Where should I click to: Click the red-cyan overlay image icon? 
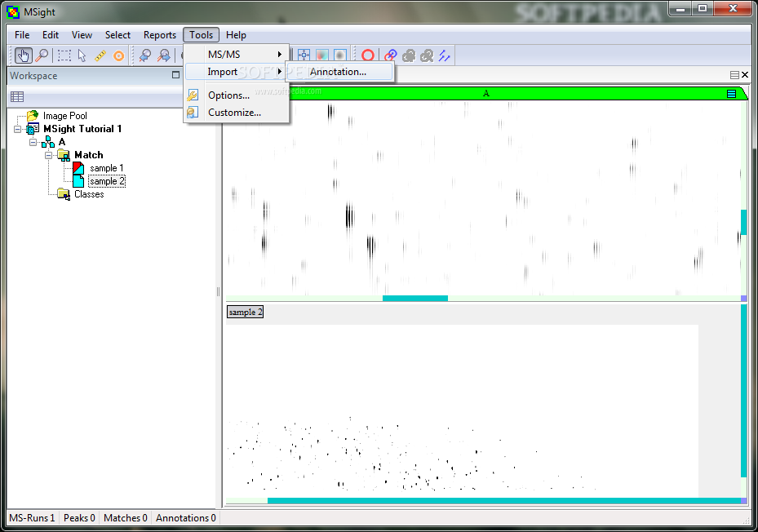coord(322,55)
